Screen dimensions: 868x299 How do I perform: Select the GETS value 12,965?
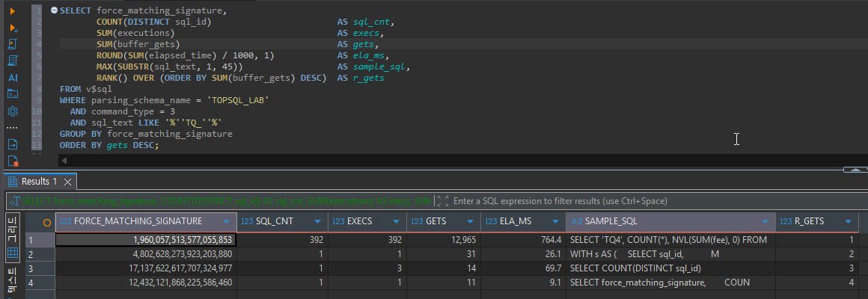coord(444,240)
